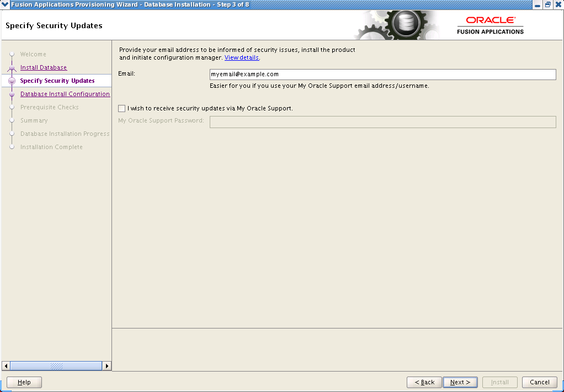Screen dimensions: 564x392
Task: Maximize the Provisioning Wizard window
Action: click(548, 5)
